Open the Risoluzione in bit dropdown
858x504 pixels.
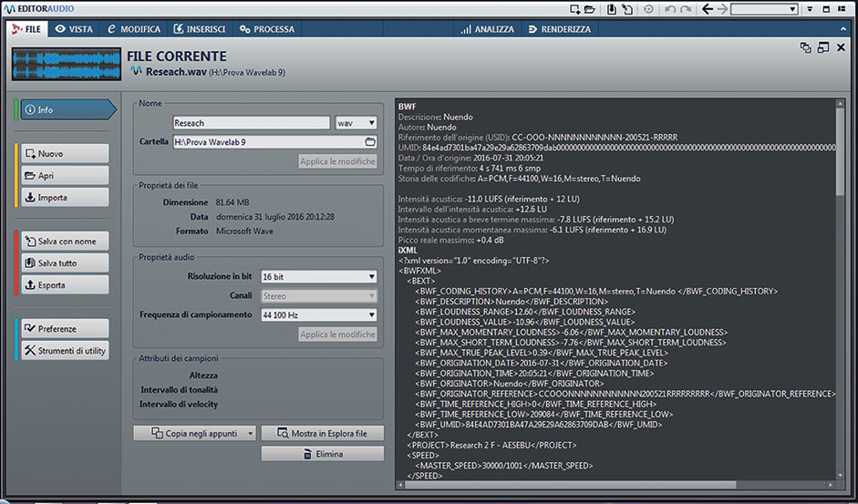pos(317,277)
